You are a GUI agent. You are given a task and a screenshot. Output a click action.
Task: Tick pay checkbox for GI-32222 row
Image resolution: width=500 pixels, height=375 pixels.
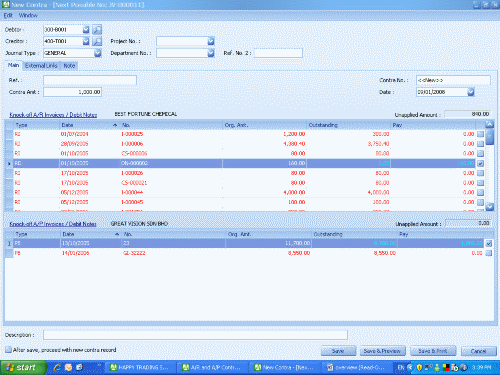489,253
